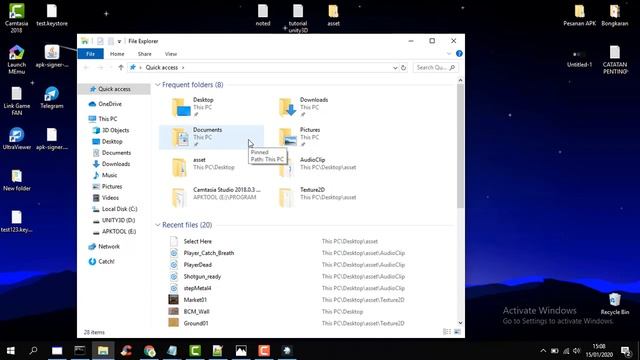The height and width of the screenshot is (360, 640).
Task: Select the asset frequent folder icon
Action: (179, 167)
